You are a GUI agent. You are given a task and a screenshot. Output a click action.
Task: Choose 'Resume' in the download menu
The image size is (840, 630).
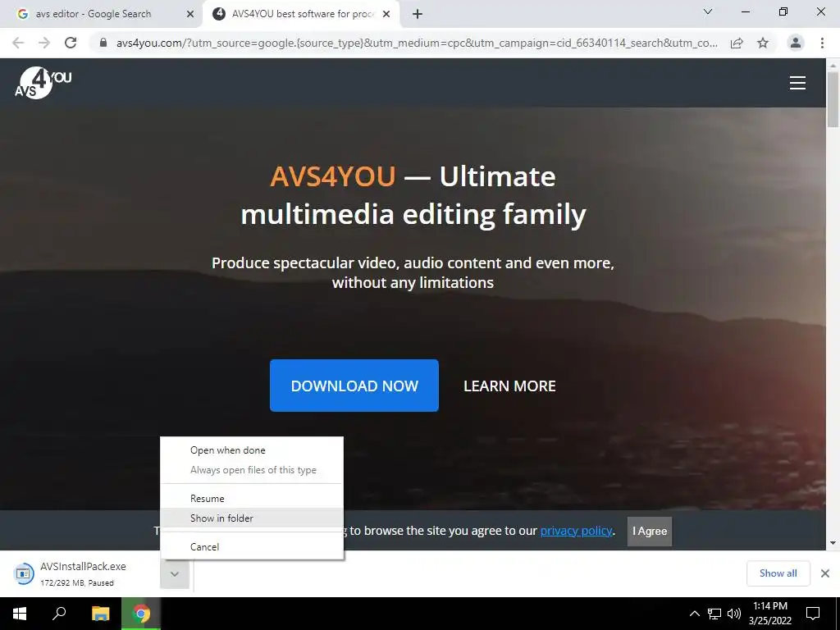tap(252, 499)
